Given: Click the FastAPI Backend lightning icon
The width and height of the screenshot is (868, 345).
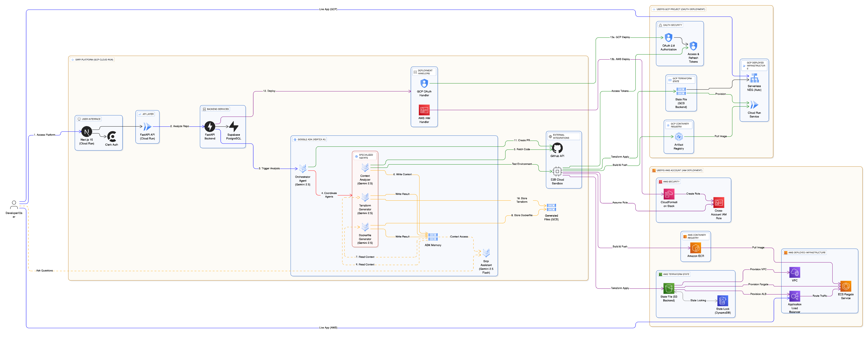Looking at the screenshot, I should click(210, 127).
